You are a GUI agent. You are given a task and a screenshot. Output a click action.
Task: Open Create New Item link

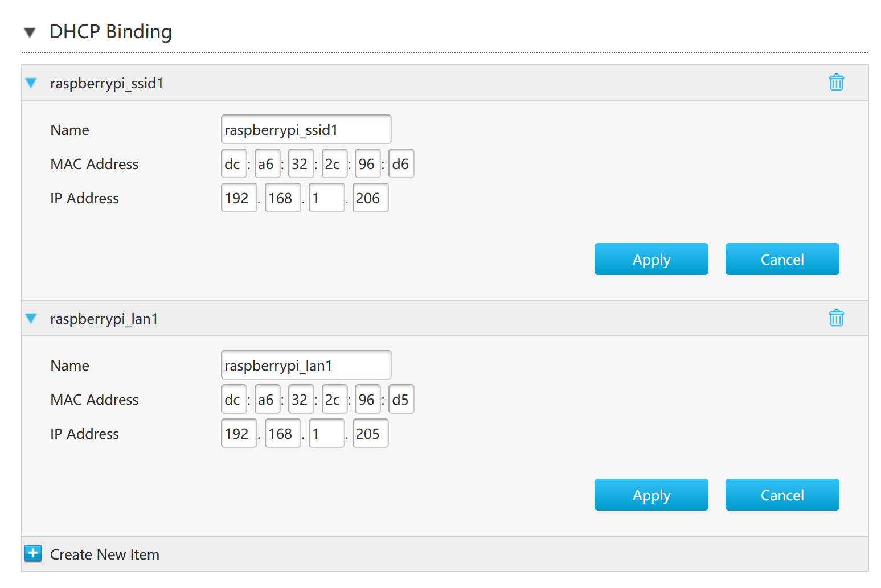tap(105, 554)
